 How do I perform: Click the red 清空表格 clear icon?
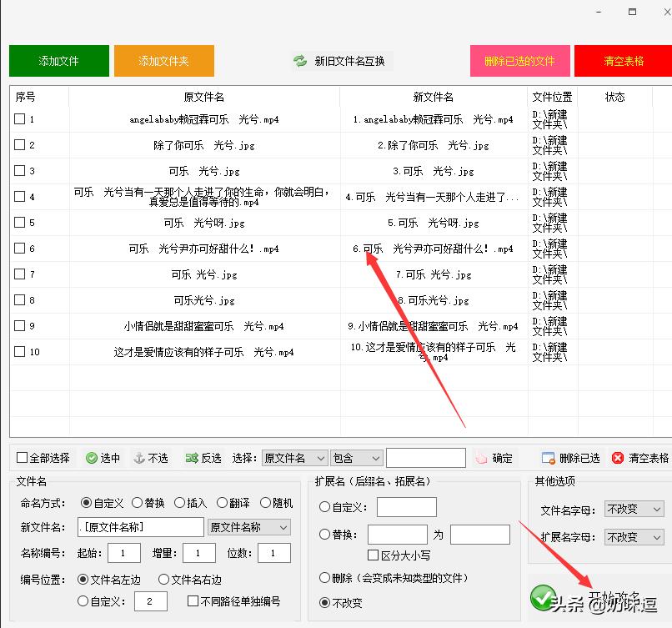point(617,457)
